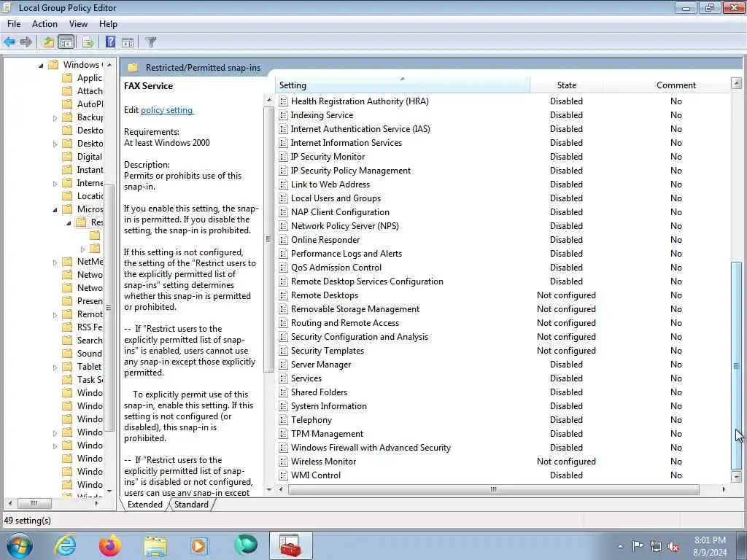This screenshot has height=560, width=747.
Task: Open the File menu
Action: (14, 24)
